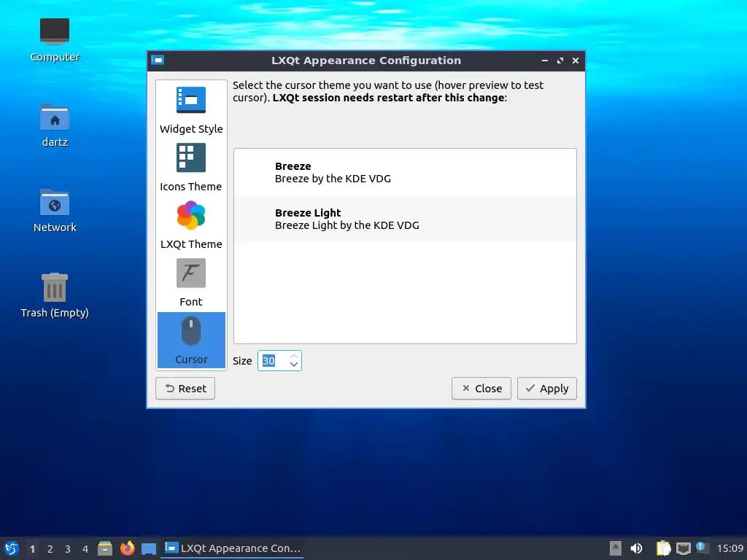Open the network connection tray icon
This screenshot has height=560, width=747.
tap(683, 548)
